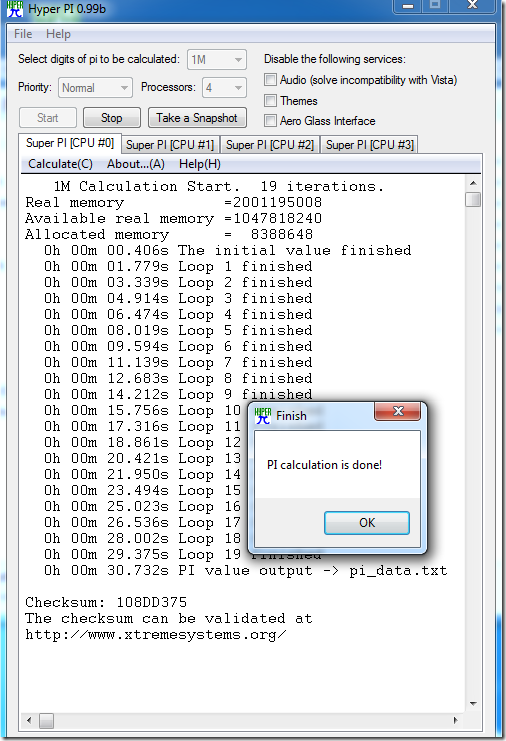Click the horizontal scrollbar left arrow
The image size is (506, 741).
(x=29, y=720)
